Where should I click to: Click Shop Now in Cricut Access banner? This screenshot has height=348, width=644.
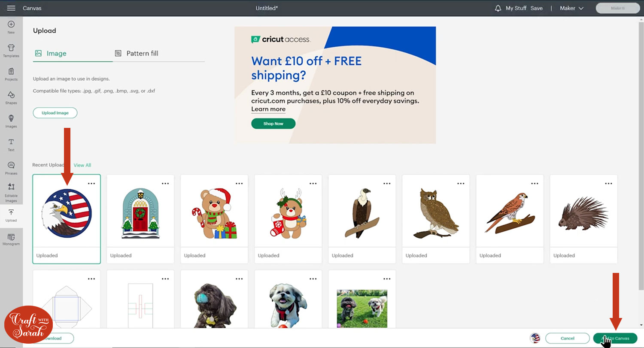point(273,124)
